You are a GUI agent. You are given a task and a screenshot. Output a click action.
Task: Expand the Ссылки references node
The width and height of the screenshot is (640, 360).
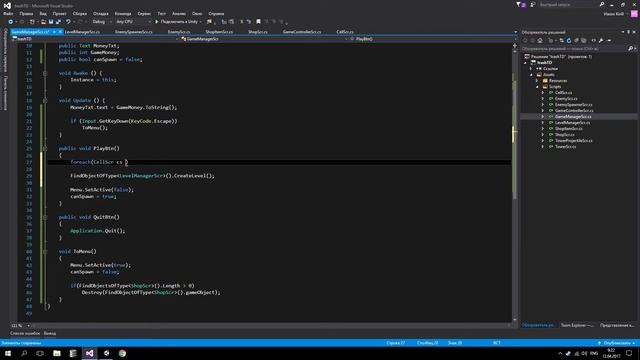tap(531, 69)
